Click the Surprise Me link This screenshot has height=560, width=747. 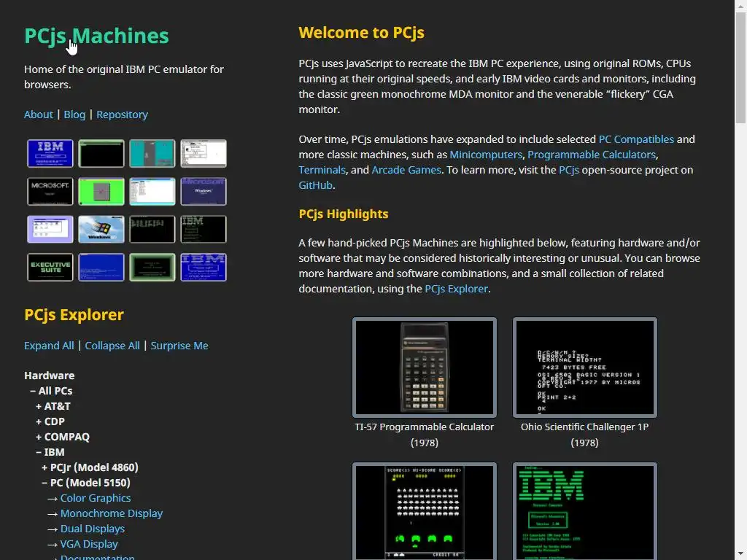179,345
